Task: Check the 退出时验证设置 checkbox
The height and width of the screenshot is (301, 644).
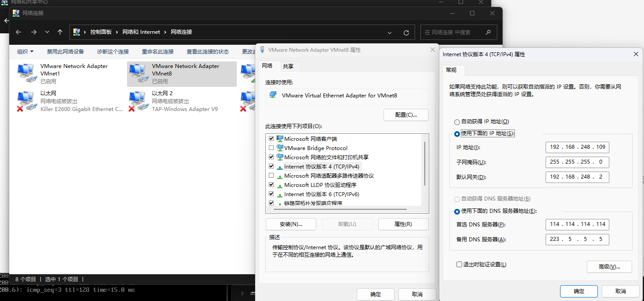Action: (x=459, y=265)
